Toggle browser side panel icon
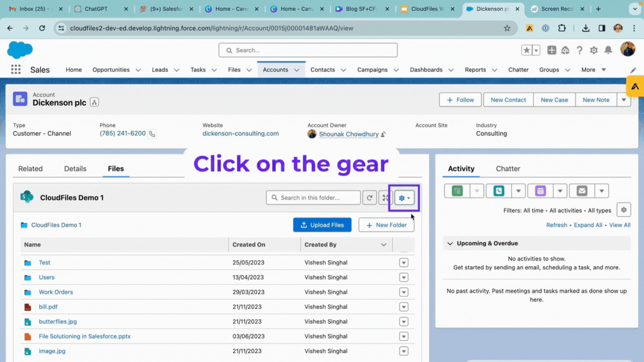The image size is (644, 362). [x=602, y=28]
